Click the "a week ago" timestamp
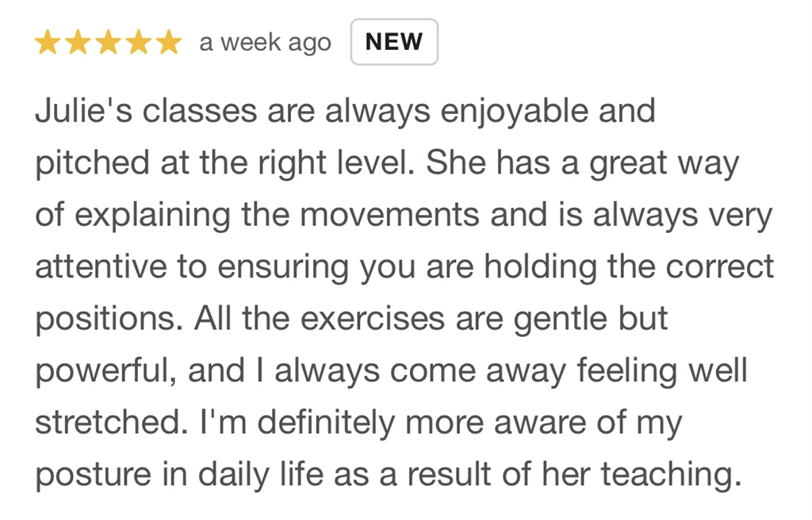The width and height of the screenshot is (812, 520). (x=265, y=43)
